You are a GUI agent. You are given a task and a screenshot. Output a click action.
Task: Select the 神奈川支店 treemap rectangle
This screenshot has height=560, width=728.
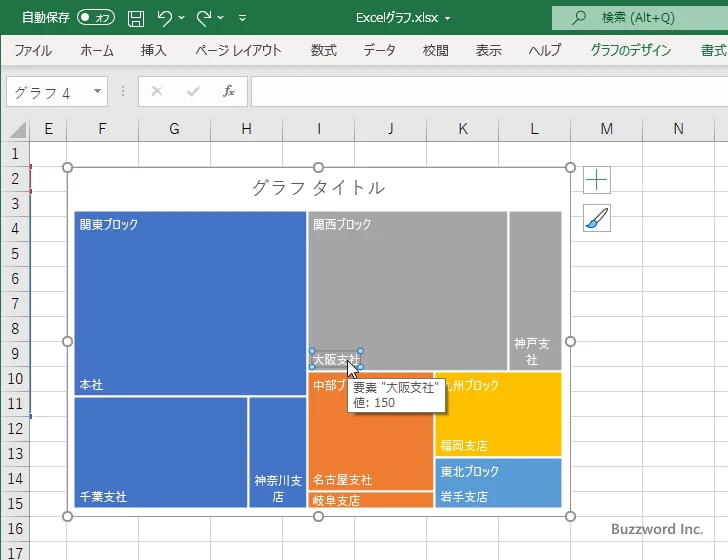278,452
